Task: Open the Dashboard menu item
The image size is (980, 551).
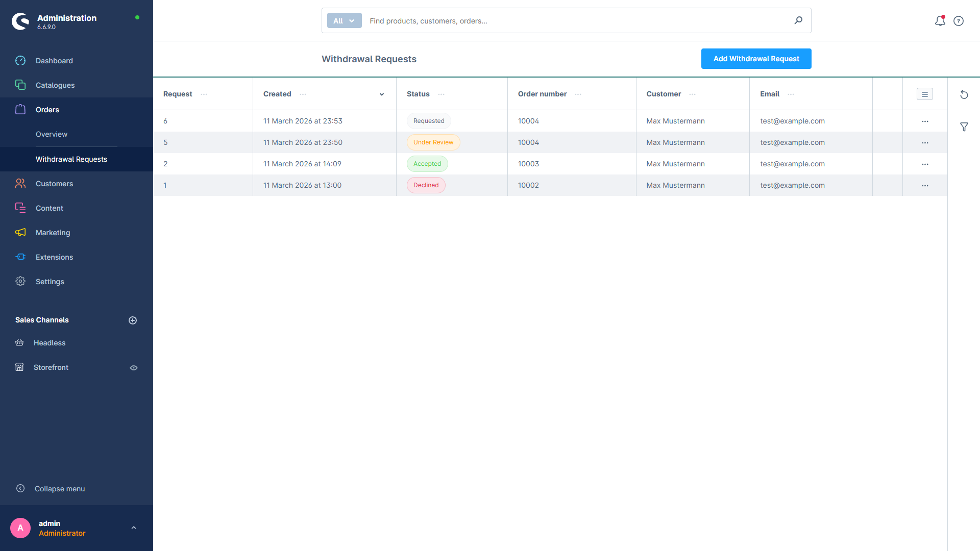Action: click(x=54, y=61)
